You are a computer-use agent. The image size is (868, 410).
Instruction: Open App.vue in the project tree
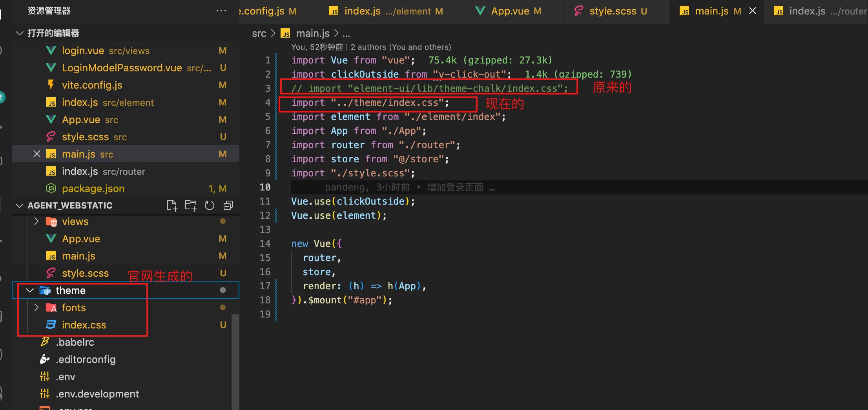click(x=126, y=239)
